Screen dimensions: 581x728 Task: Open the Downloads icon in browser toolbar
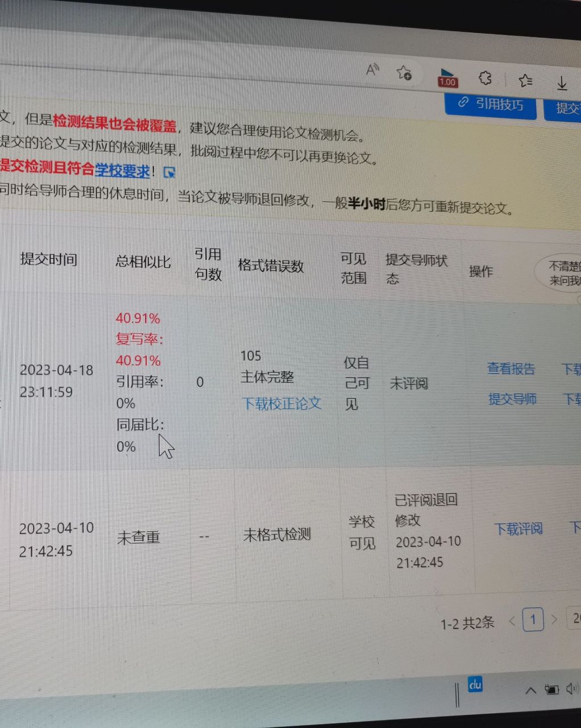(562, 84)
